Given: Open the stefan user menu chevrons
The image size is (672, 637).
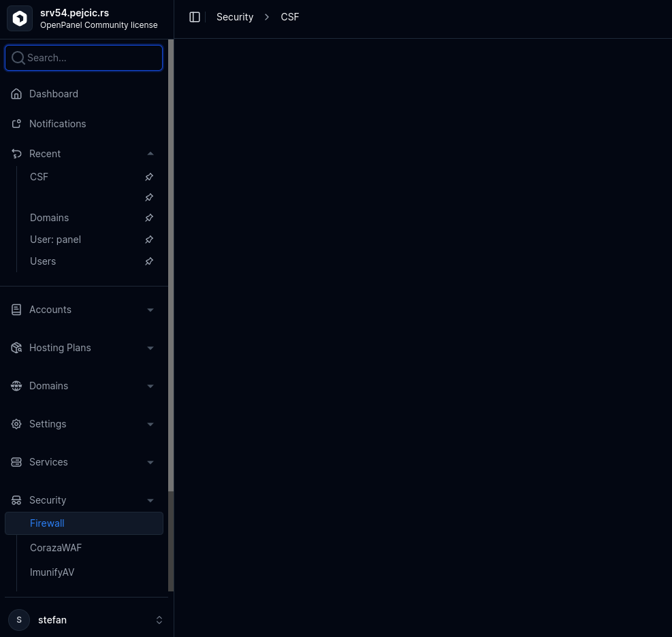Looking at the screenshot, I should click(x=159, y=620).
